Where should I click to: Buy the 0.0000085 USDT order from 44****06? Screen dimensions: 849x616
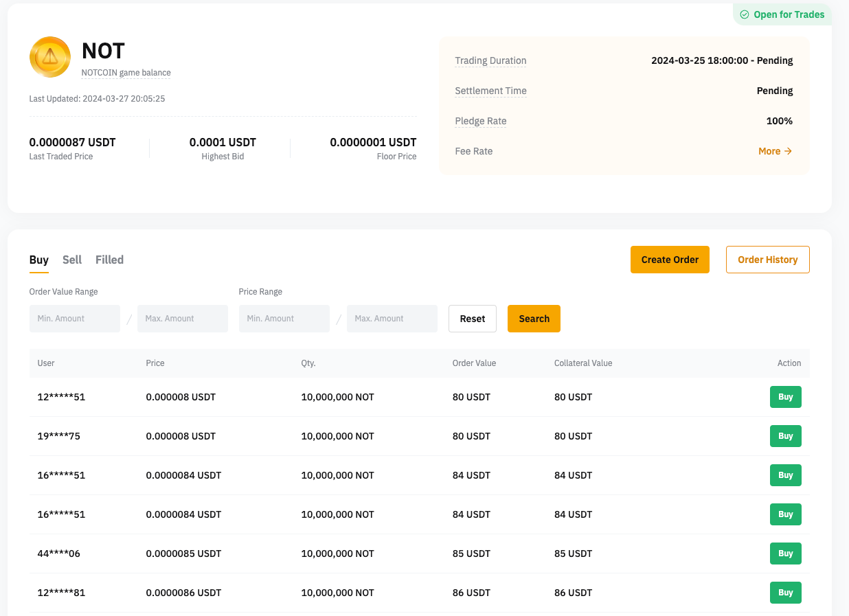tap(785, 553)
